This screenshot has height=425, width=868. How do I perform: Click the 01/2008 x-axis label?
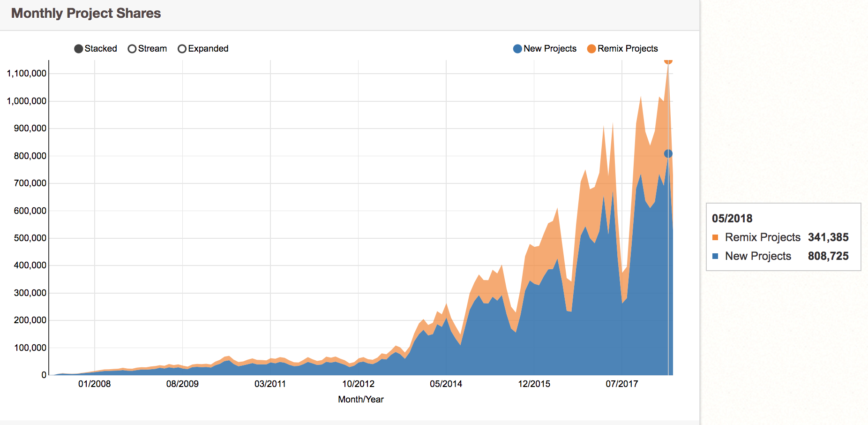point(94,384)
